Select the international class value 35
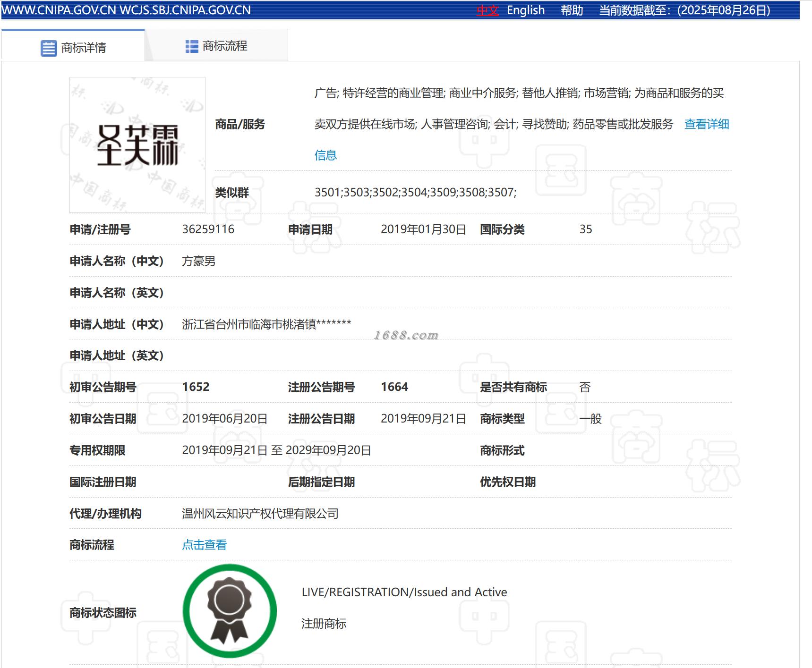 click(586, 229)
